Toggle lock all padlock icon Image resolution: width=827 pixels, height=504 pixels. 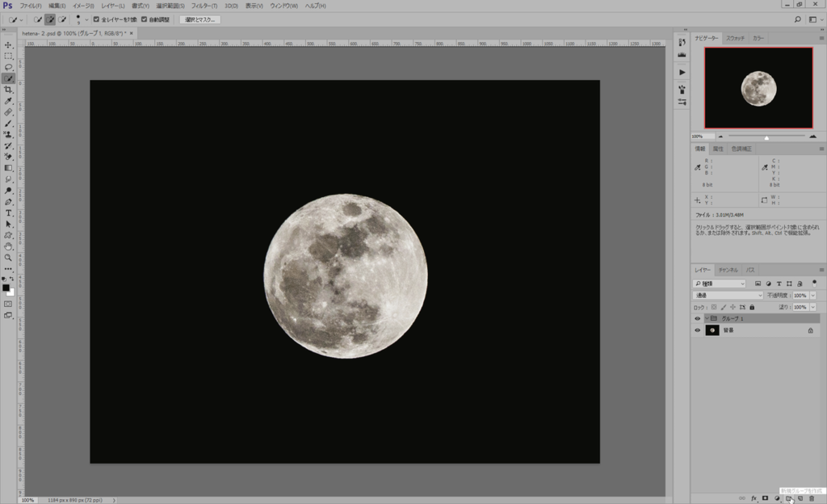pyautogui.click(x=752, y=307)
